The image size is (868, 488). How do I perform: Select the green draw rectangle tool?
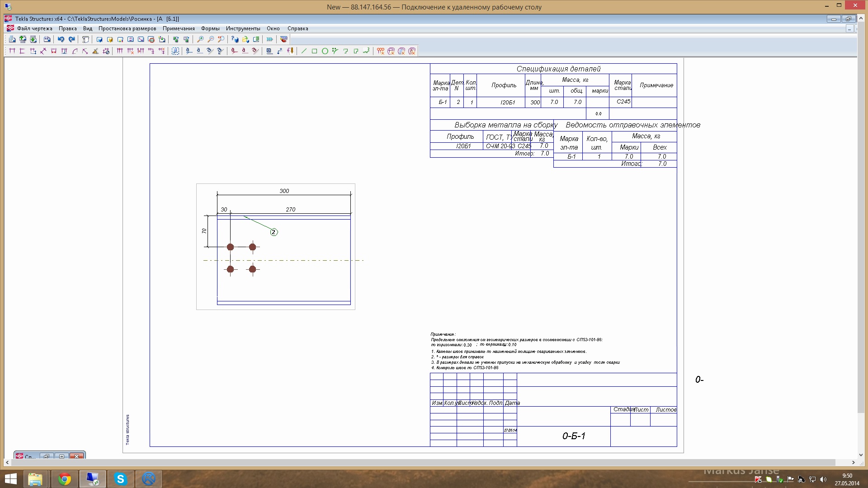tap(314, 51)
